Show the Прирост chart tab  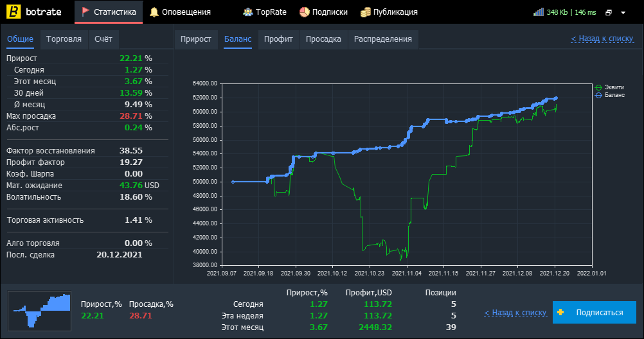coord(196,39)
